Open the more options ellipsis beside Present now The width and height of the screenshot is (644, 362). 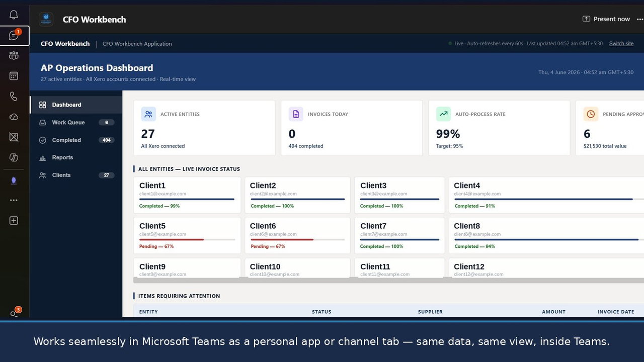pyautogui.click(x=640, y=19)
